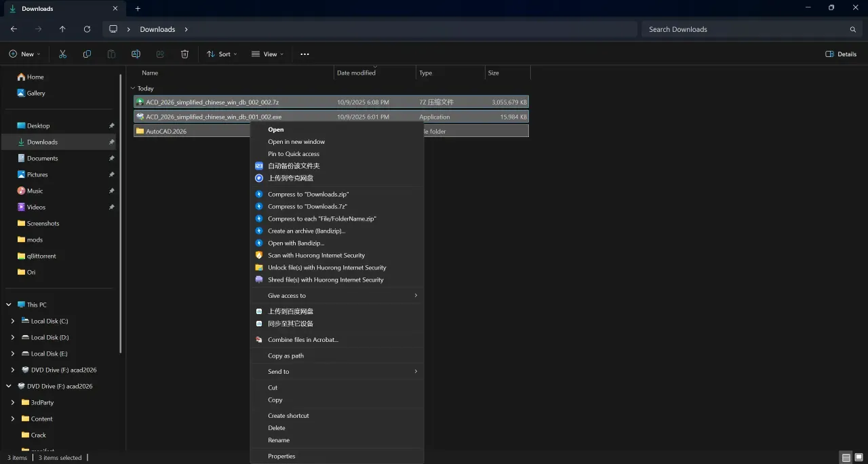Click the plus icon to add a new tab

(138, 9)
